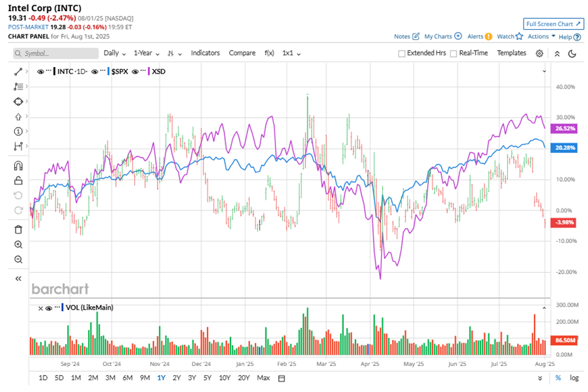Viewport: 588px width, 392px height.
Task: Open the calendar date range picker
Action: tap(281, 378)
